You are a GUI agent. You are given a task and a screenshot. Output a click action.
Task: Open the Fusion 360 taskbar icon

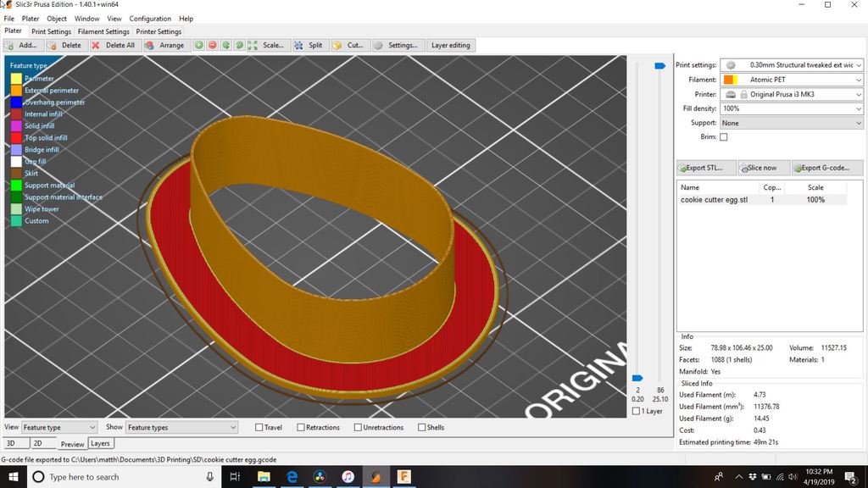404,476
